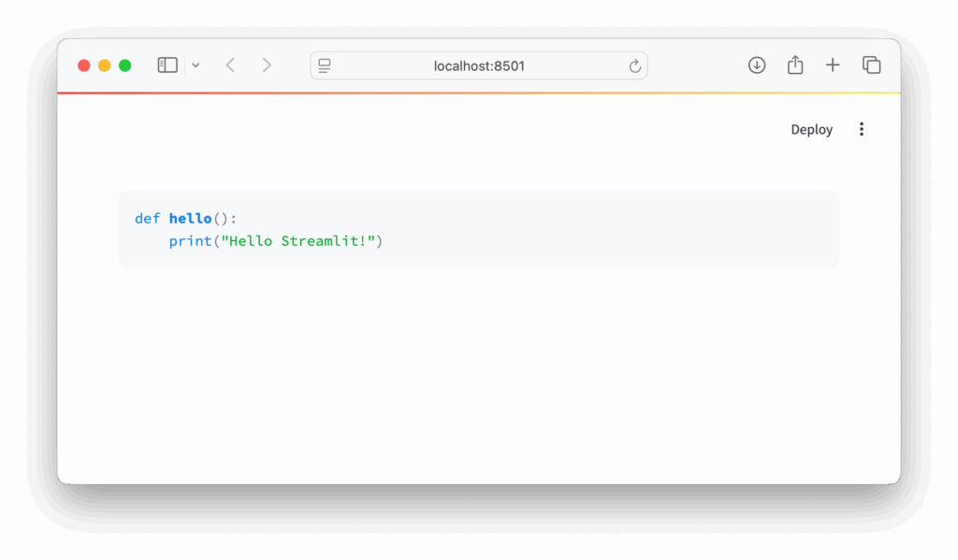Reload the current page

click(x=634, y=65)
